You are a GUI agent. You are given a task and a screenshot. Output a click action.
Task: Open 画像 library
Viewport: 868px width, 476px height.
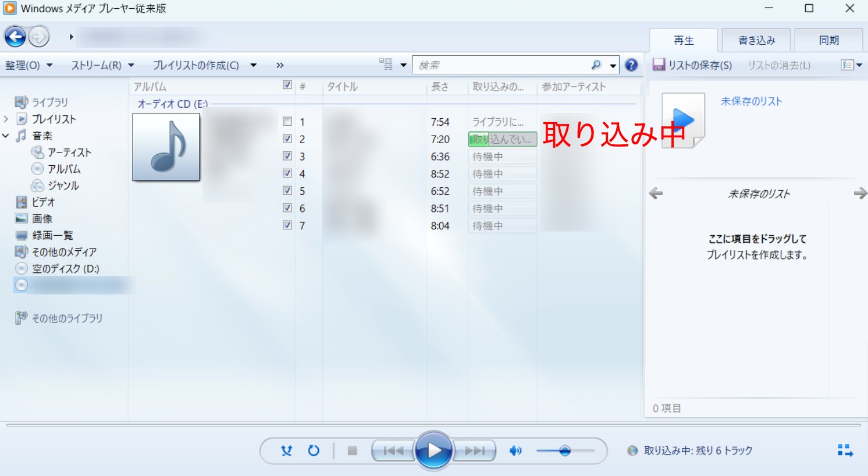(x=42, y=219)
